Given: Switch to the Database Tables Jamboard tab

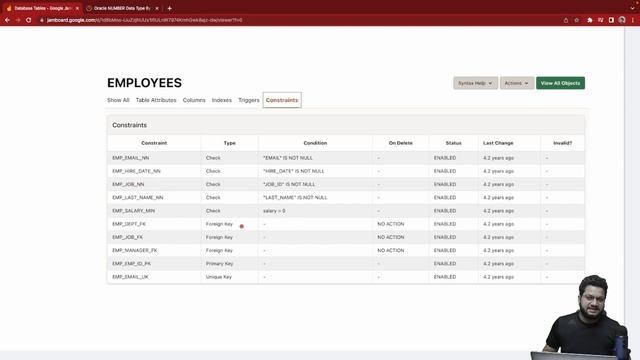Looking at the screenshot, I should tap(42, 8).
